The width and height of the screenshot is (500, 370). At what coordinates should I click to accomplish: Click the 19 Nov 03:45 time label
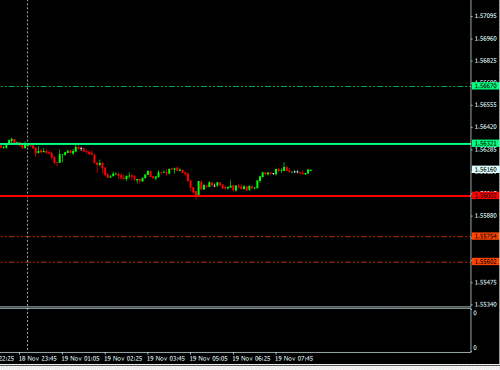tap(166, 359)
